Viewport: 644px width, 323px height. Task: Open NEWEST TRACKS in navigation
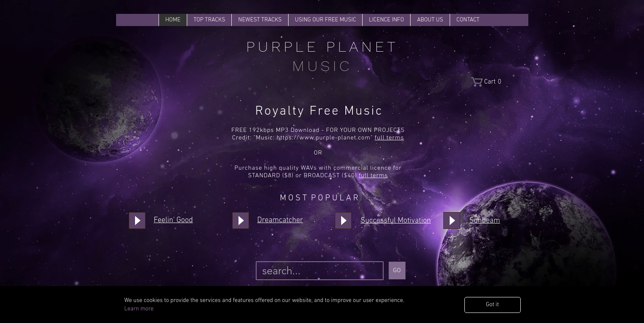click(260, 20)
